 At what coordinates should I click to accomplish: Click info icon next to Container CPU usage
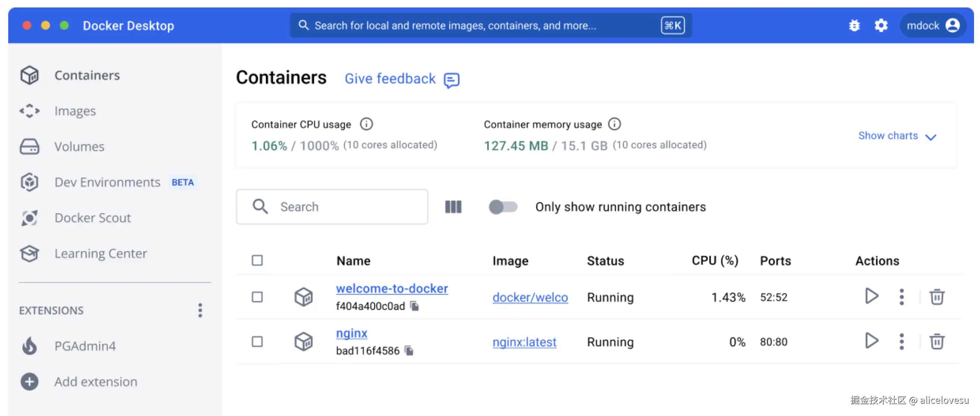(366, 124)
